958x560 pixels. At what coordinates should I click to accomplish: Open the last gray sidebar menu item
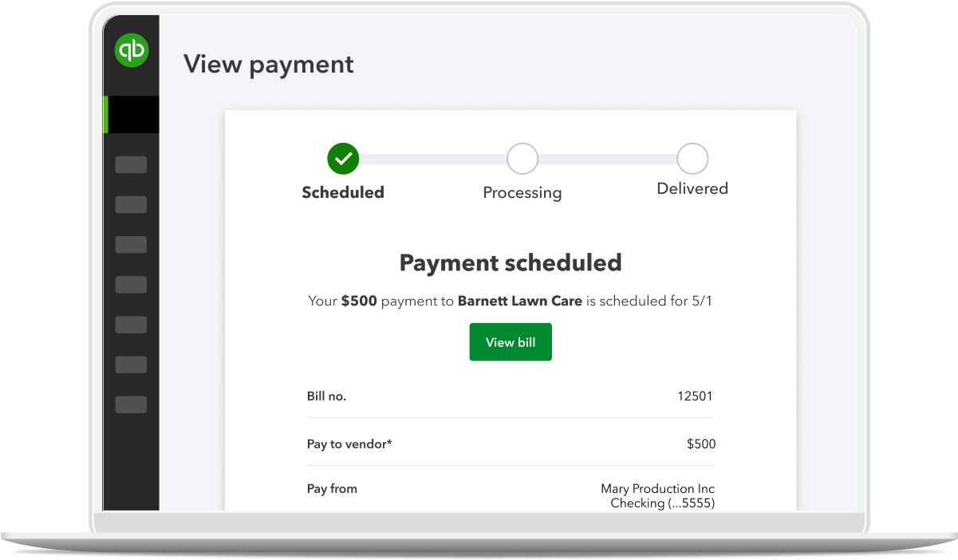coord(131,404)
